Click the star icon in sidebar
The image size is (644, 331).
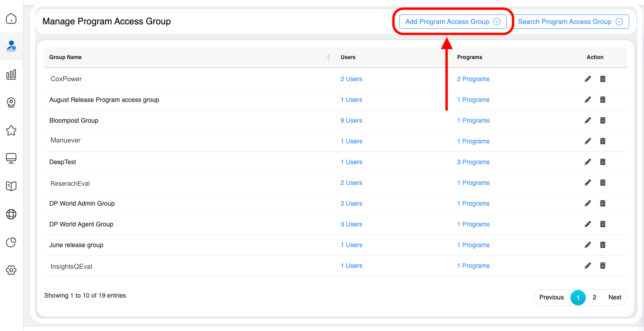point(11,130)
